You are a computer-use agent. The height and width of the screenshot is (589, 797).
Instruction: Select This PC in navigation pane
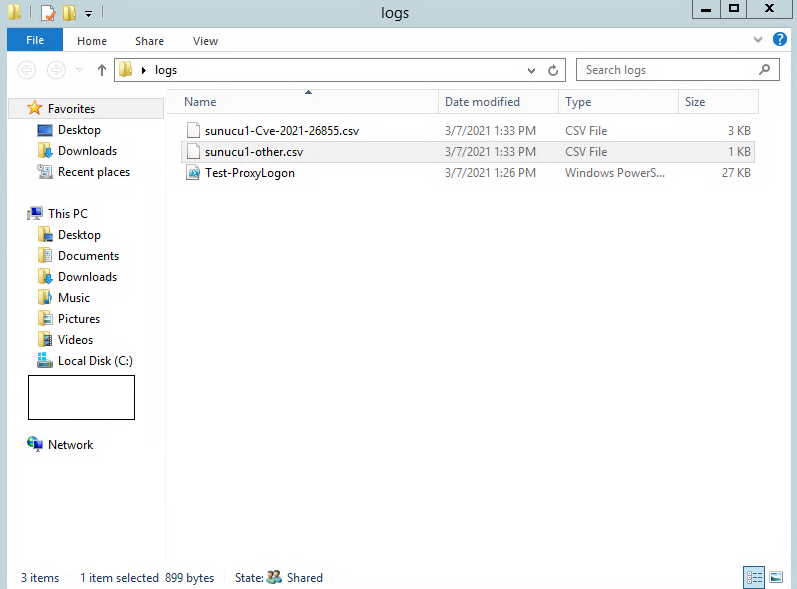pyautogui.click(x=68, y=213)
